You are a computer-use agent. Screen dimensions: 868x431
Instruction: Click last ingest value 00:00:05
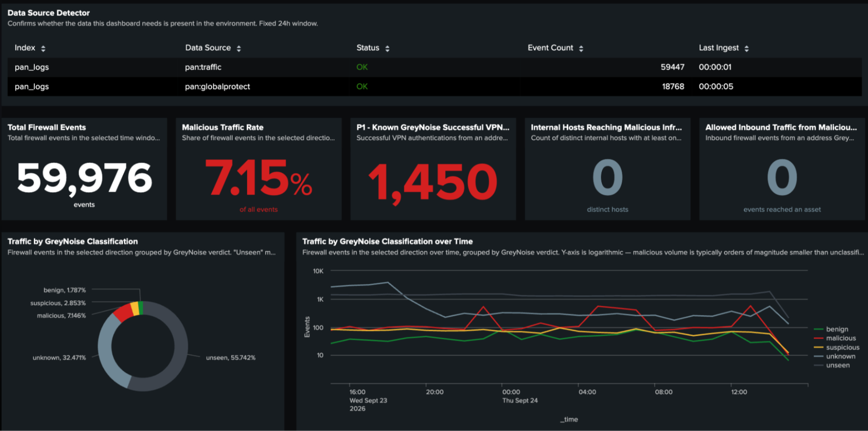[716, 87]
